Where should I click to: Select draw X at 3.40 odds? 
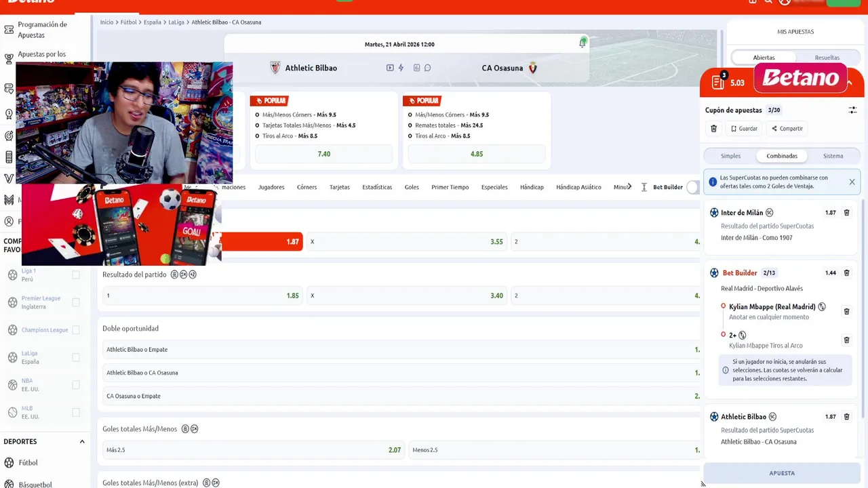pyautogui.click(x=407, y=296)
